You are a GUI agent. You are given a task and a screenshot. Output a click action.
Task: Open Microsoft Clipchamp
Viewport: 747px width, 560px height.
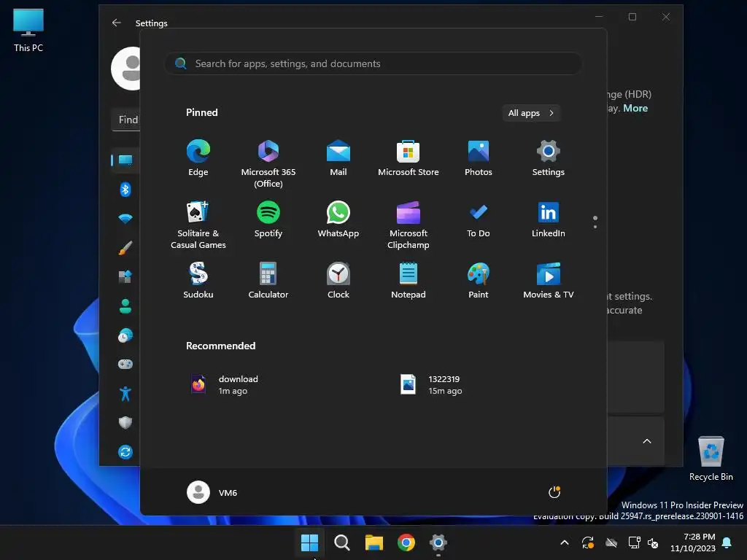click(x=409, y=225)
